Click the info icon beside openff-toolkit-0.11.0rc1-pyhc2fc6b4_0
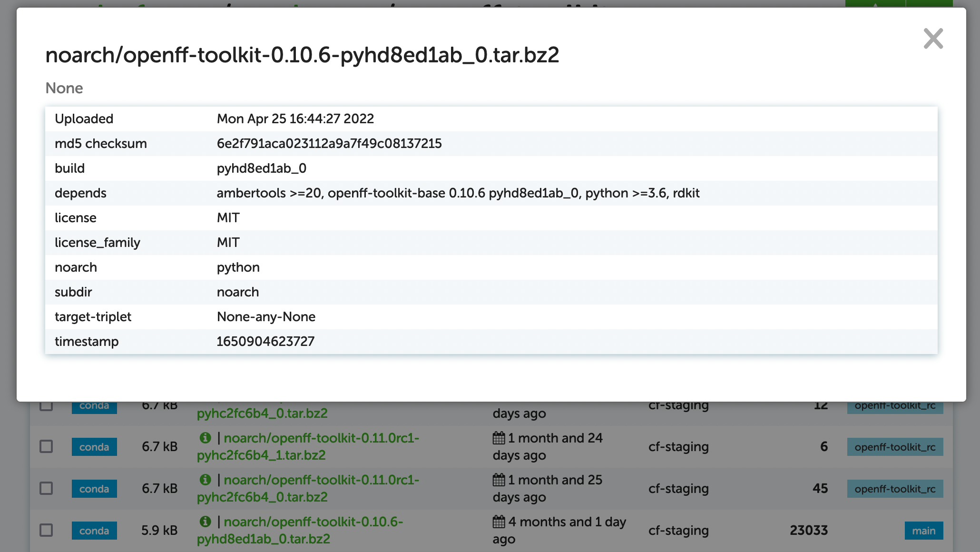Viewport: 980px width, 552px height. 206,481
